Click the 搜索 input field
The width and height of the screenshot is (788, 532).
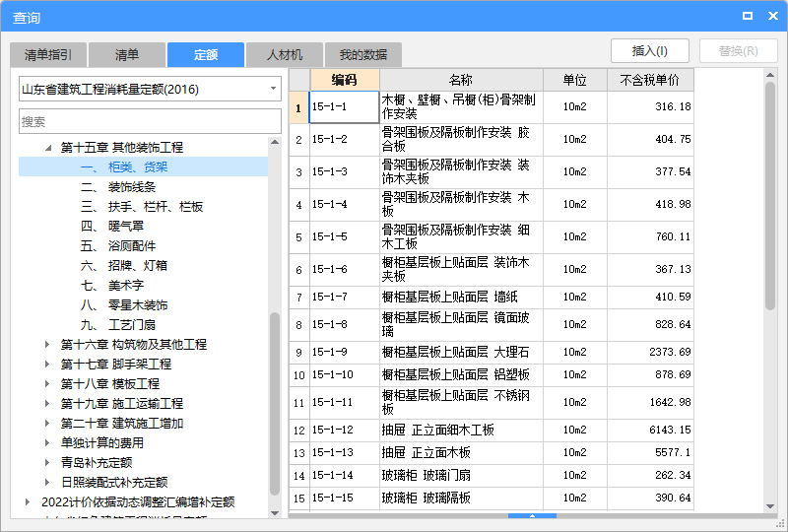[x=150, y=121]
